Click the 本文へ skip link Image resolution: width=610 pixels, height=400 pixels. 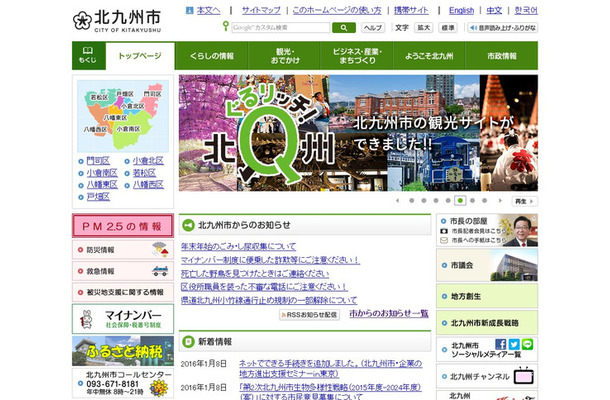tap(208, 11)
